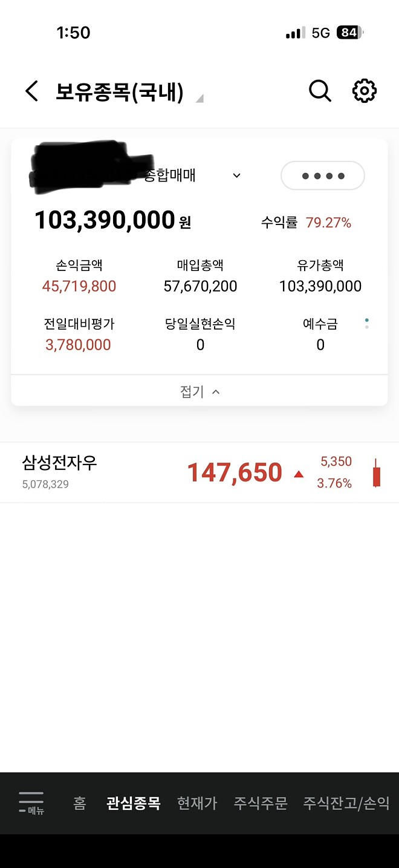Open the search icon in the header
Screen dimensions: 399x868
[x=320, y=91]
